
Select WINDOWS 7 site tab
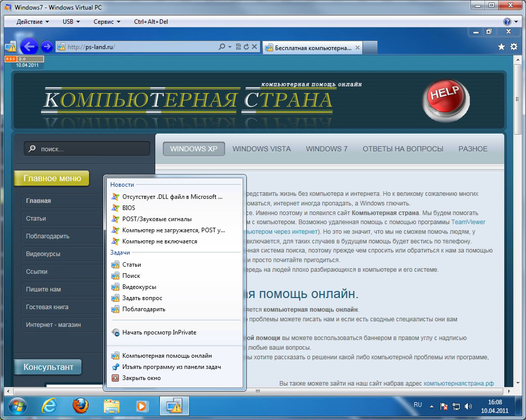326,149
